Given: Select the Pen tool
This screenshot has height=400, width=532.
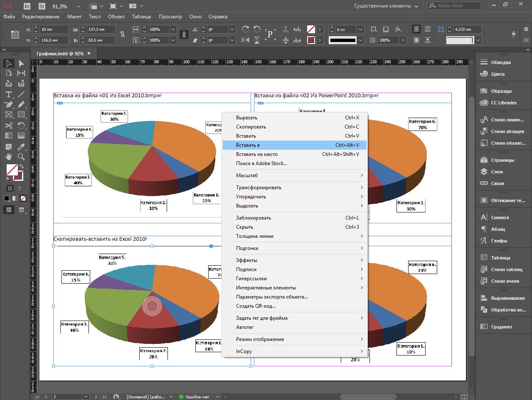Looking at the screenshot, I should [x=8, y=105].
